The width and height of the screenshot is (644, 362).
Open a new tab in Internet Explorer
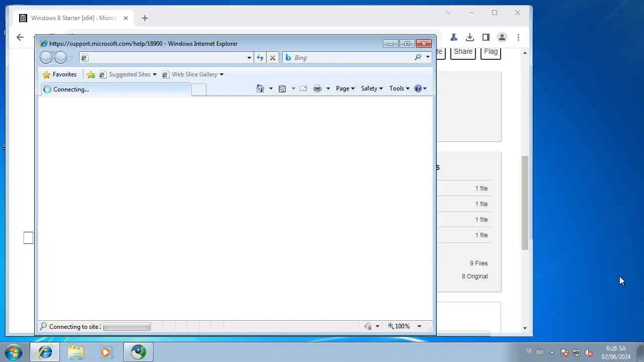pos(199,89)
